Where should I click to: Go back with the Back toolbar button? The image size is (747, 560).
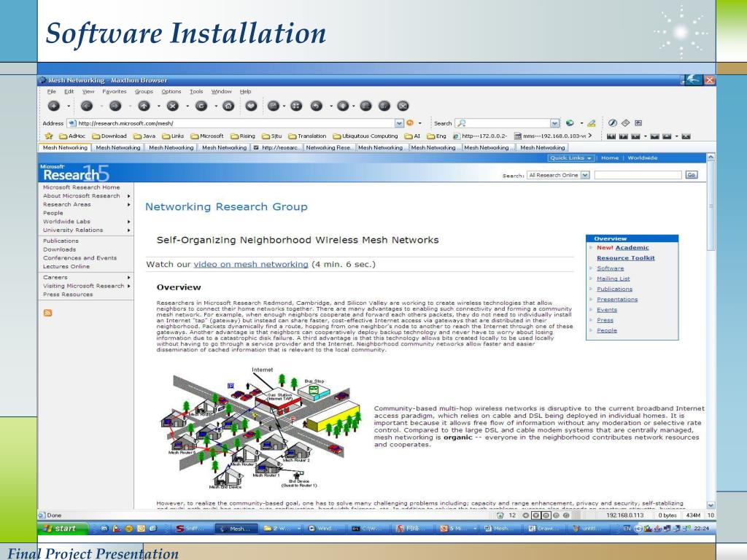coord(86,106)
